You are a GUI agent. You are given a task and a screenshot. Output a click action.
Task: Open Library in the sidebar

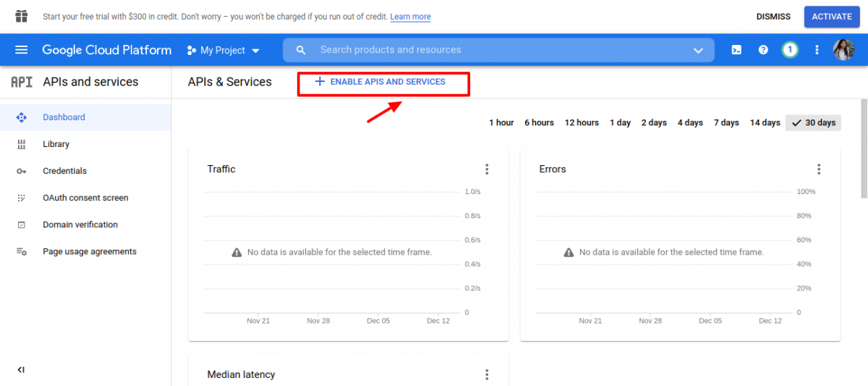click(x=85, y=144)
